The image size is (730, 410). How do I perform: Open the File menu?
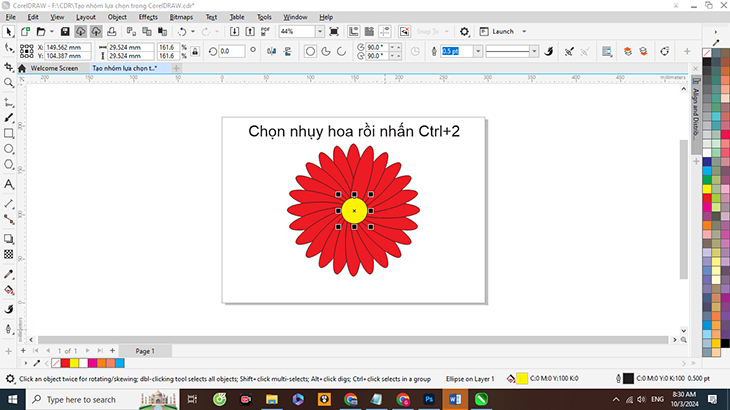pyautogui.click(x=10, y=17)
